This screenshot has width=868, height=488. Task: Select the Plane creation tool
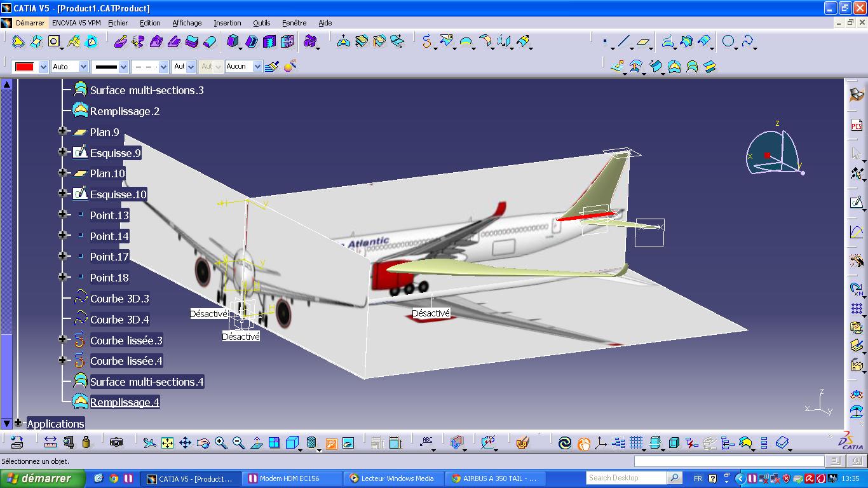(643, 42)
